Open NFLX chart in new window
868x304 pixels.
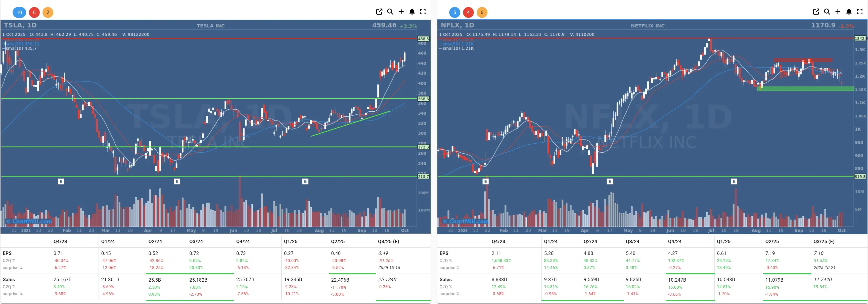click(x=816, y=12)
